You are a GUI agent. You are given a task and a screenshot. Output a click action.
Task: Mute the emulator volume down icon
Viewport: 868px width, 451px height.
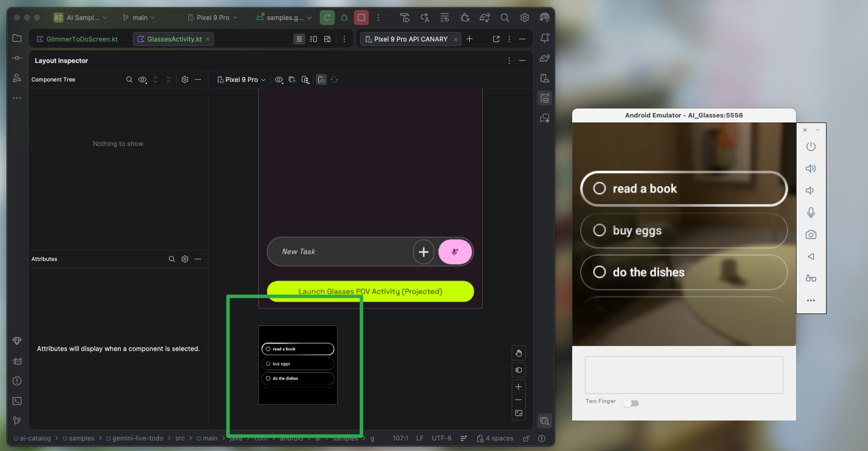[811, 190]
